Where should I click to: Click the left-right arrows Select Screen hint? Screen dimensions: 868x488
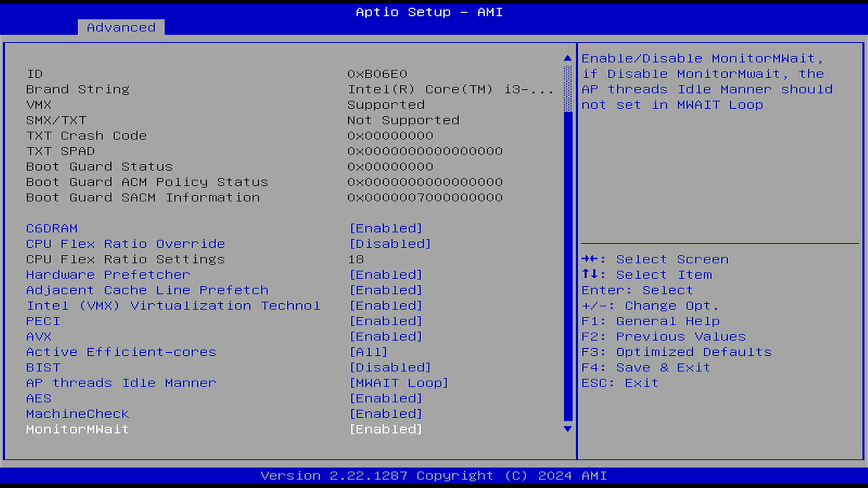(655, 259)
